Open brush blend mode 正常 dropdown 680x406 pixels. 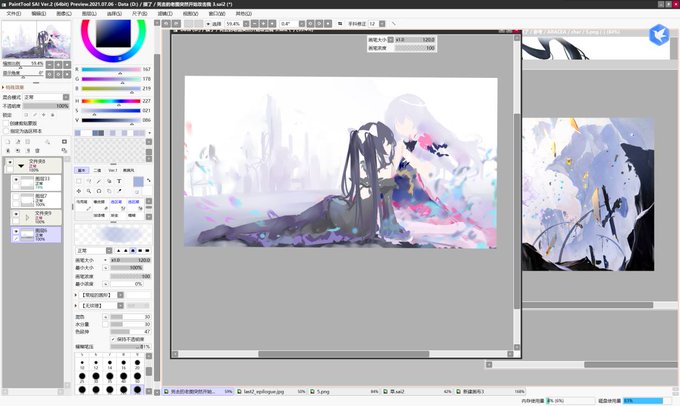[x=109, y=251]
